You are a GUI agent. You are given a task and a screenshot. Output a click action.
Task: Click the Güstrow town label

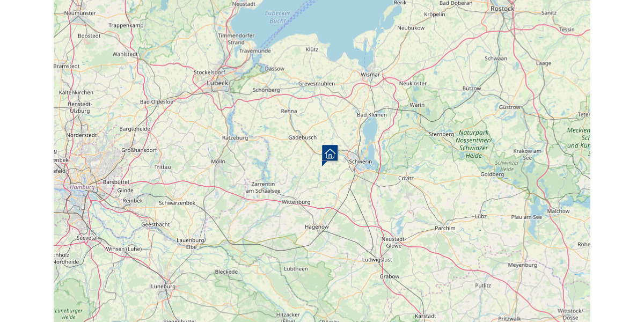click(x=510, y=107)
